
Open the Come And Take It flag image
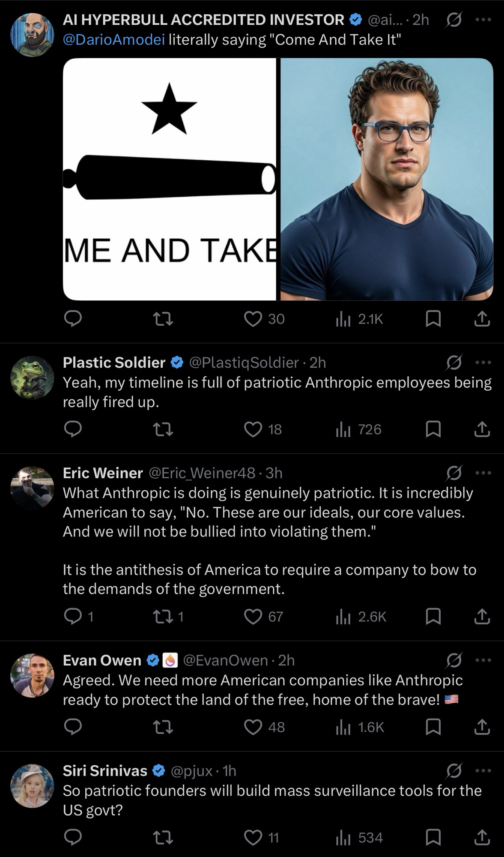pos(170,179)
